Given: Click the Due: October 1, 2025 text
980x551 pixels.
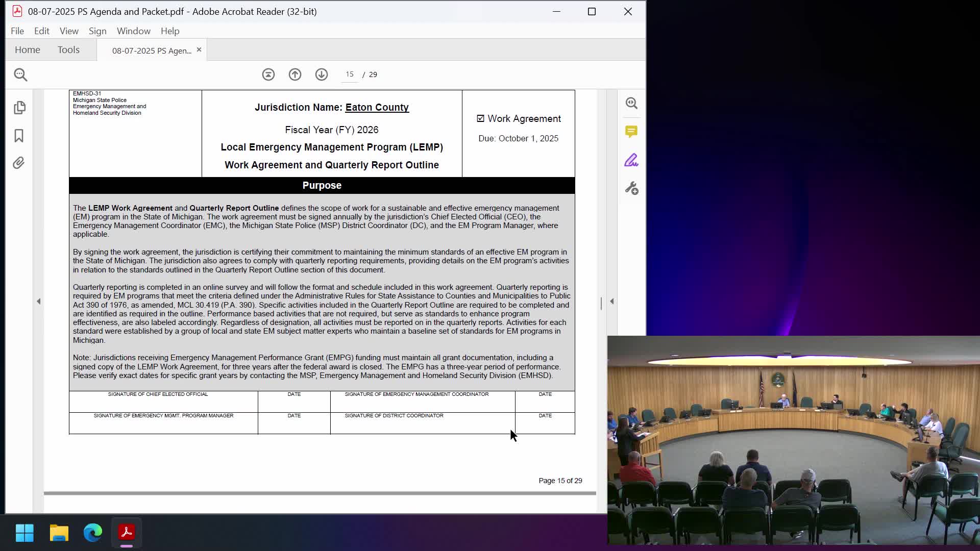Looking at the screenshot, I should coord(518,139).
